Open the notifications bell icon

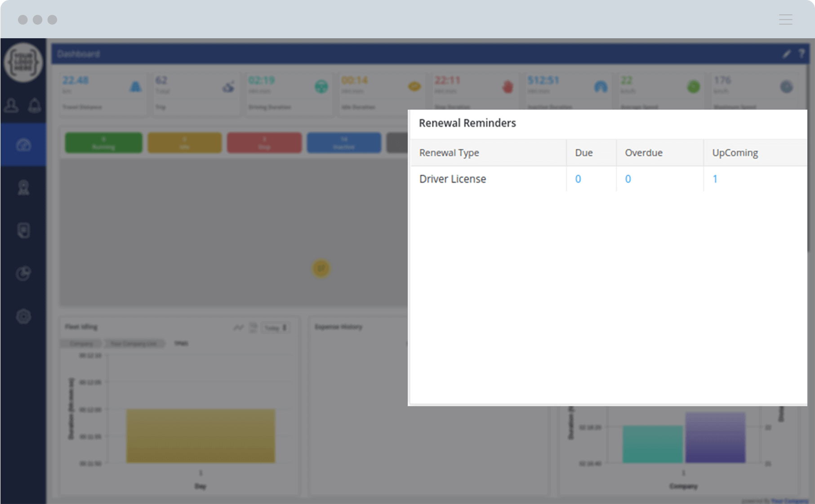click(x=35, y=106)
